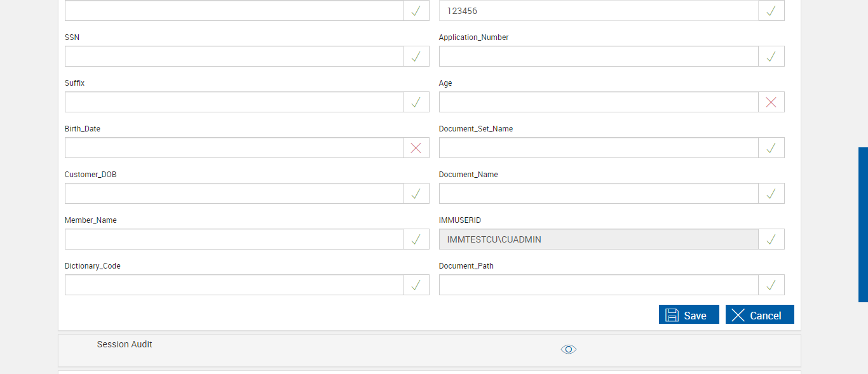Toggle the checkmark beside Suffix field
Screen dimensions: 868x374
tap(416, 102)
